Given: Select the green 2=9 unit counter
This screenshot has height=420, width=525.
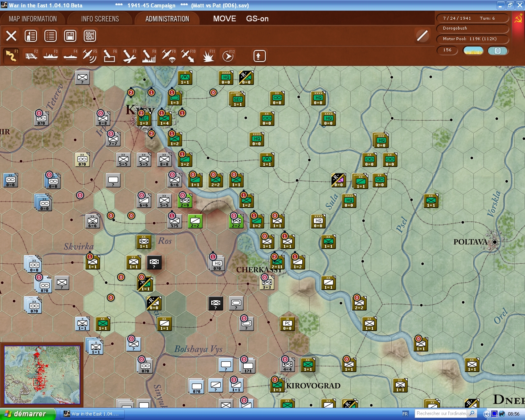Looking at the screenshot, I should [x=185, y=201].
